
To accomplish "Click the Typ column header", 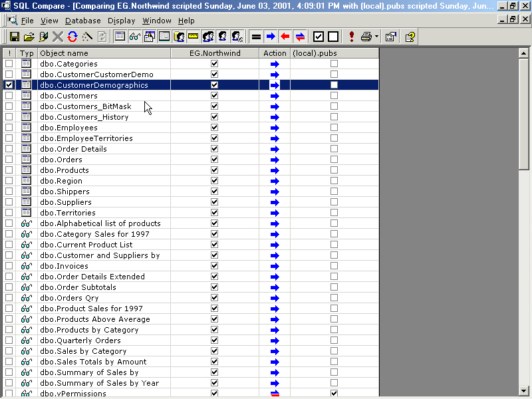I will point(27,53).
